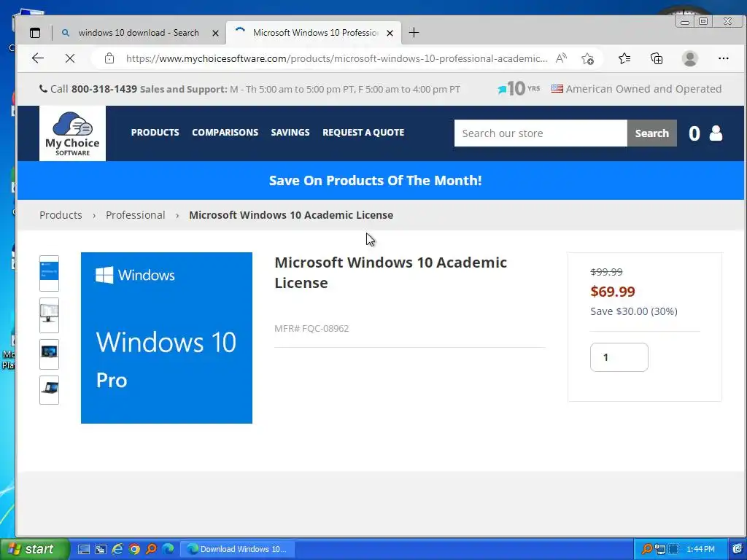Go to Professional breadcrumb link
Image resolution: width=747 pixels, height=560 pixels.
[135, 215]
